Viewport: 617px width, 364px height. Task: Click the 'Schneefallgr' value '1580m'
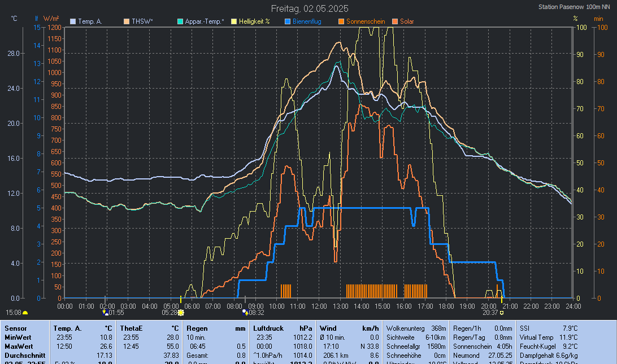click(437, 347)
